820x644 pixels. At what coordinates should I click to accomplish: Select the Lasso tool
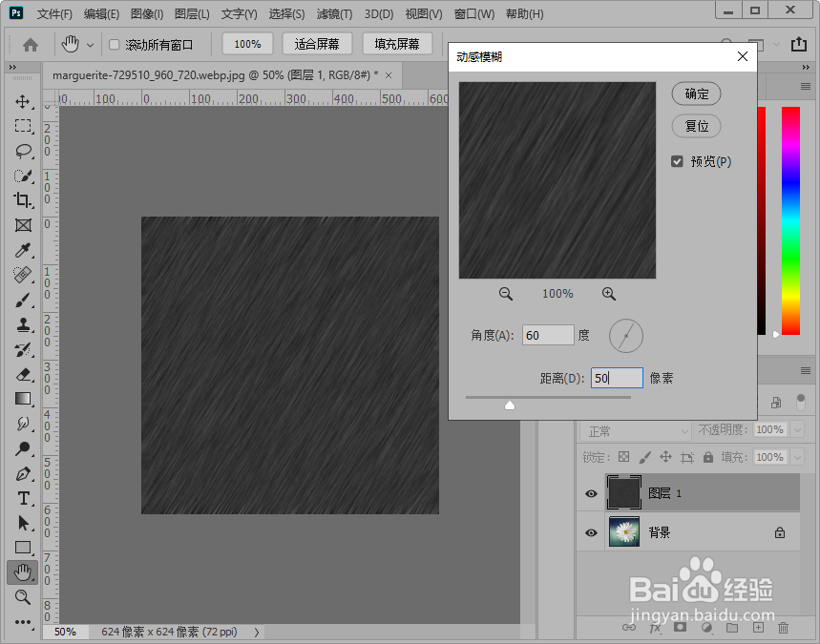22,151
